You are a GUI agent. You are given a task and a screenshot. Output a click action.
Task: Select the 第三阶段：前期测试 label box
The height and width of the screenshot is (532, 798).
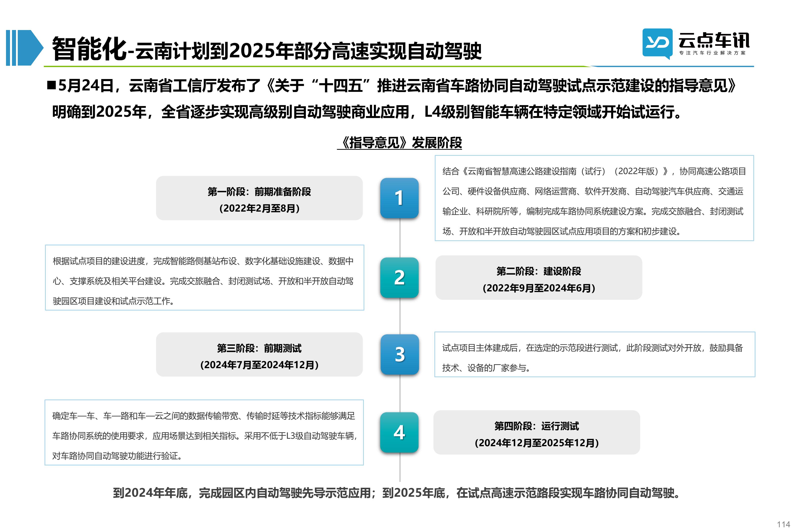[259, 354]
